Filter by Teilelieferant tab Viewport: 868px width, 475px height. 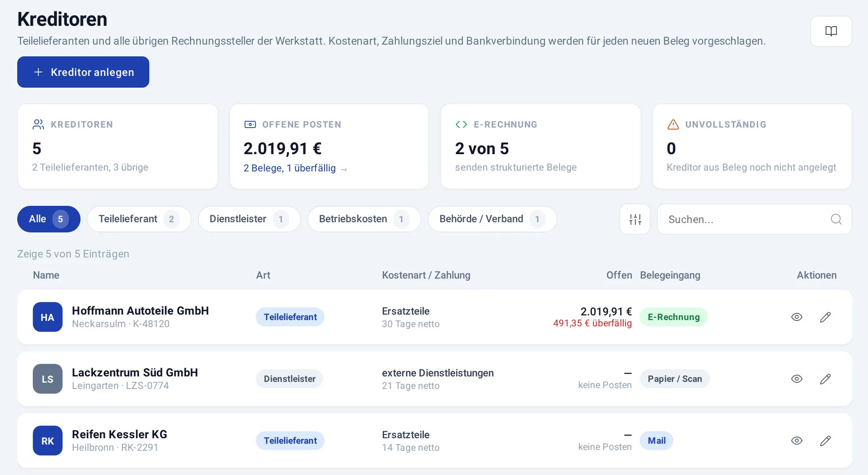tap(139, 219)
